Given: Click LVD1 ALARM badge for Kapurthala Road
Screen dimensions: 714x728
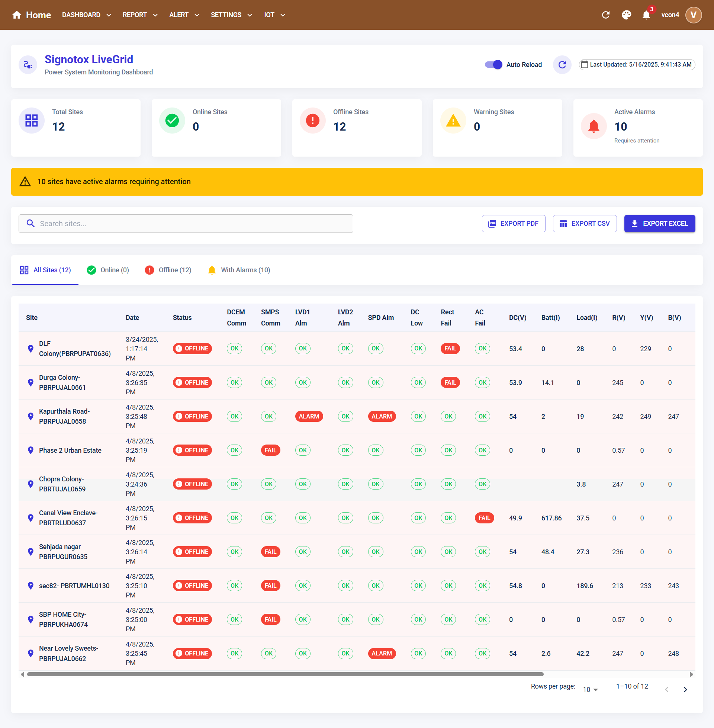Looking at the screenshot, I should point(309,416).
